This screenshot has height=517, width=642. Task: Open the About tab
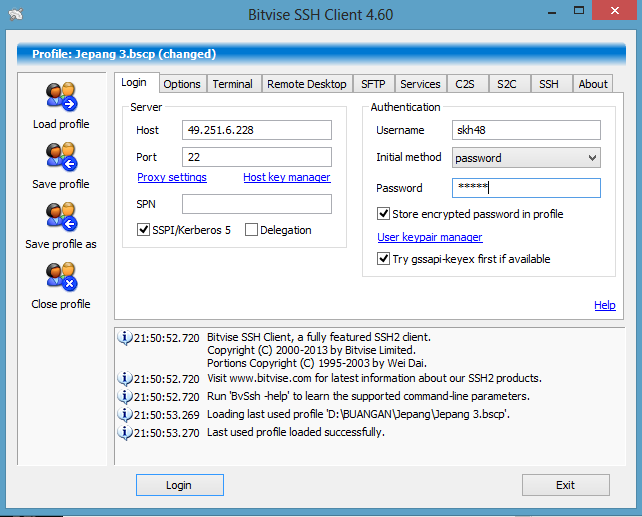pos(593,84)
